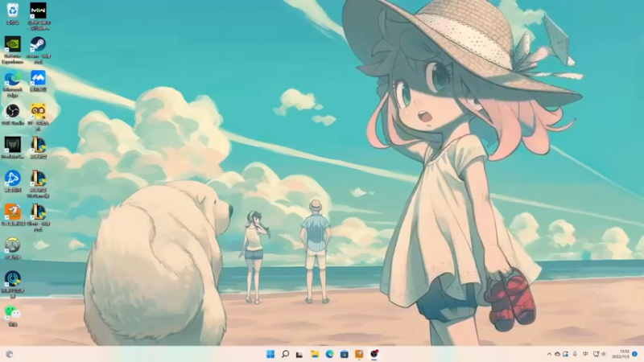Select the orange bird-logo desktop shortcut
Image resolution: width=644 pixels, height=362 pixels.
13,215
